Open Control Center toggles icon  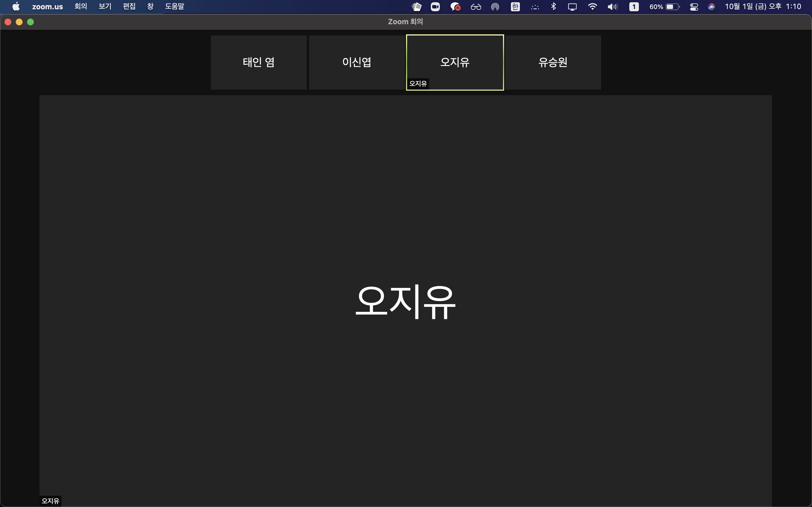point(694,7)
